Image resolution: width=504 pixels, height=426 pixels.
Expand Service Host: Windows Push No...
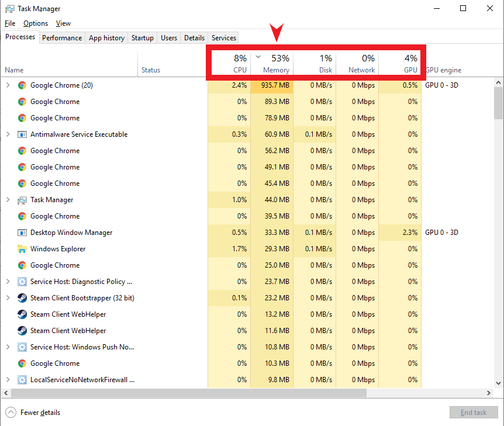point(8,347)
